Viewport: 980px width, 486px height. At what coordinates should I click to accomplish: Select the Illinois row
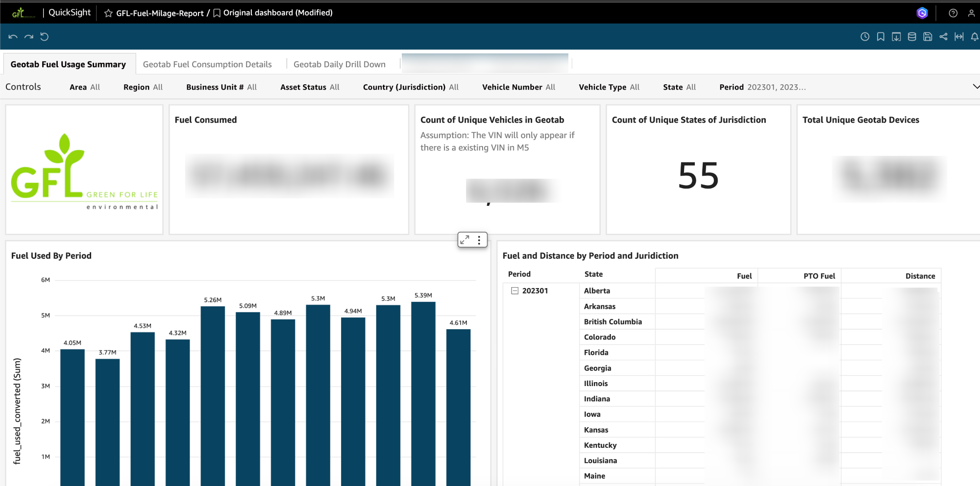596,384
